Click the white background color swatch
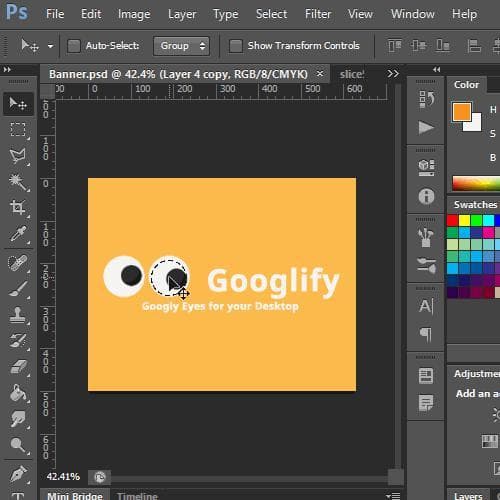The image size is (500, 500). click(477, 125)
